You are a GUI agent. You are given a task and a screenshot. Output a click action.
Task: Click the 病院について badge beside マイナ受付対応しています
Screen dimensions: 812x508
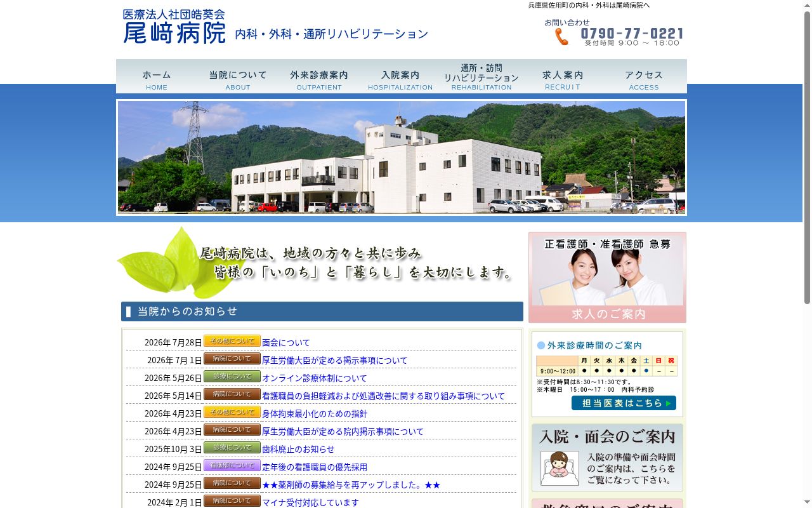(232, 501)
